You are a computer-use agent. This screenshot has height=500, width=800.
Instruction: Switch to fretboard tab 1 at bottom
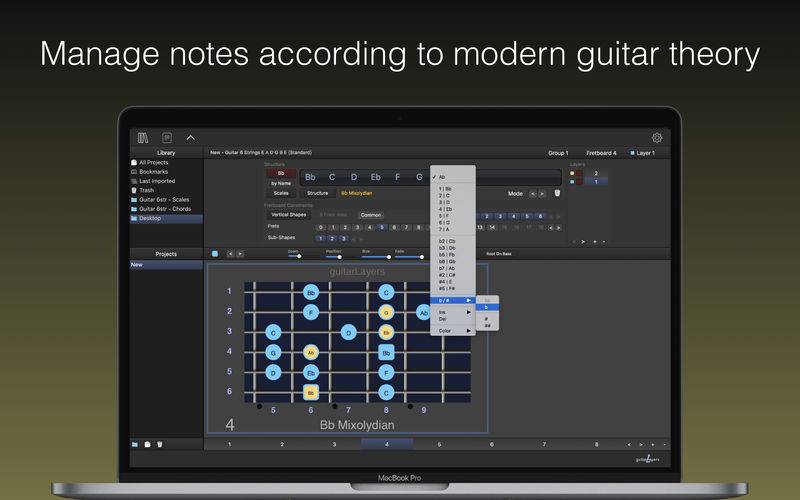coord(230,444)
